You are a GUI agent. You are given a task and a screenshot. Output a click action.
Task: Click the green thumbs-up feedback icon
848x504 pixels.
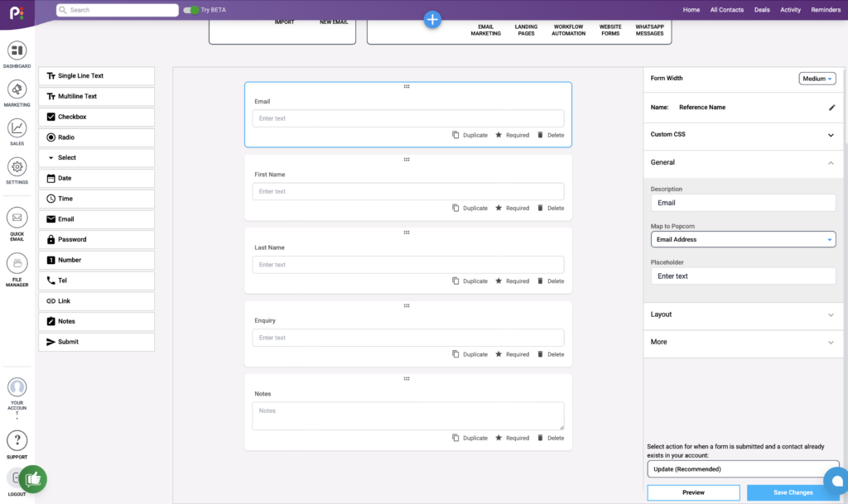[33, 478]
